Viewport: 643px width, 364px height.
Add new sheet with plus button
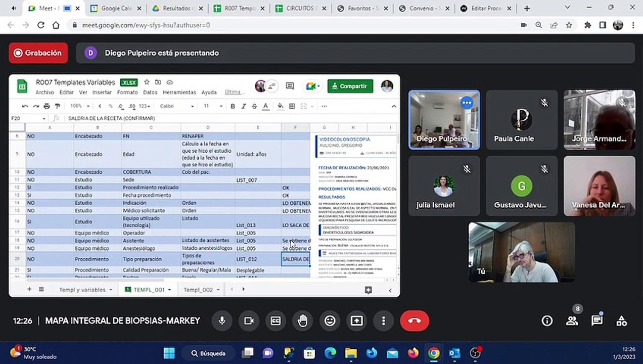click(29, 289)
